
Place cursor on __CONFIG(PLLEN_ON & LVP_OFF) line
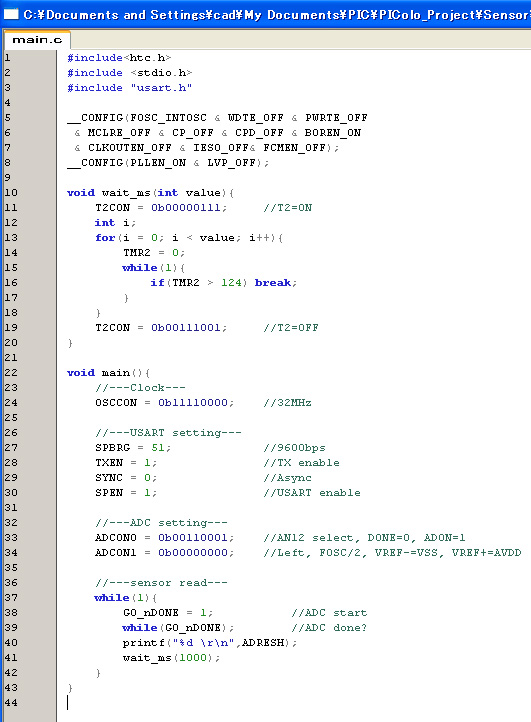click(x=168, y=163)
